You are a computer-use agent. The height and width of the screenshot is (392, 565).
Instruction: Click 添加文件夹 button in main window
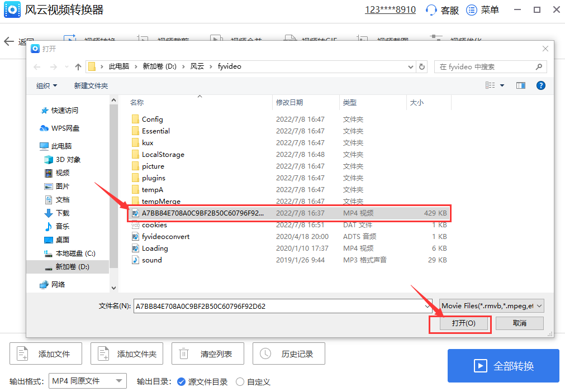click(x=127, y=354)
